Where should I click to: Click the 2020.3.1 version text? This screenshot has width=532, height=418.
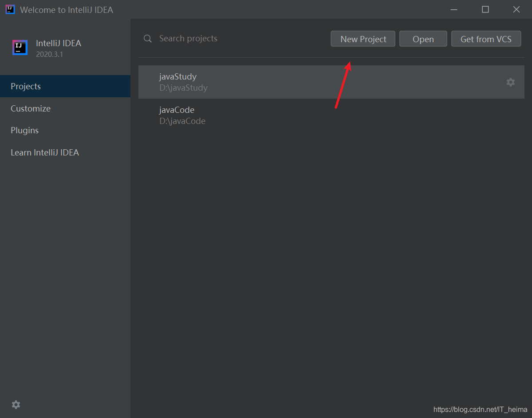50,54
